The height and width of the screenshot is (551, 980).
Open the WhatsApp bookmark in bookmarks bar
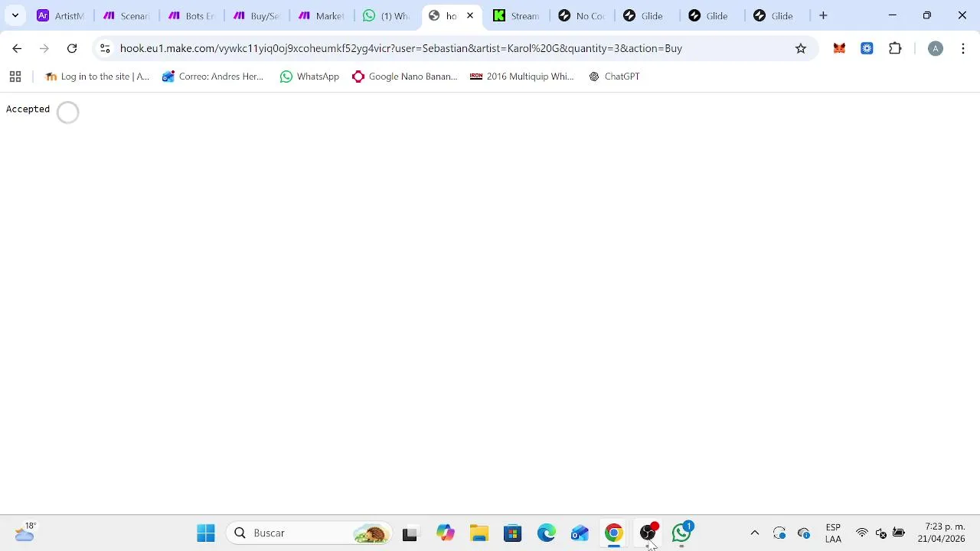click(309, 77)
